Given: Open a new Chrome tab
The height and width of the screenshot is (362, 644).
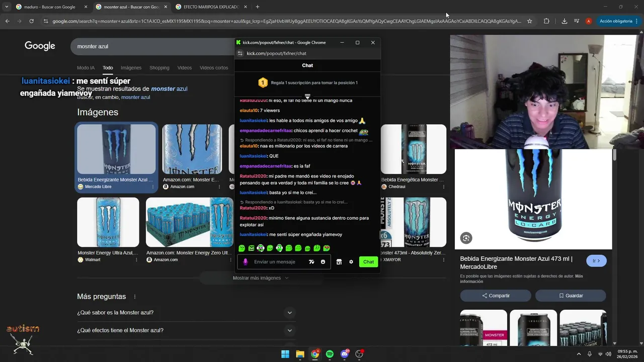Looking at the screenshot, I should pos(257,7).
